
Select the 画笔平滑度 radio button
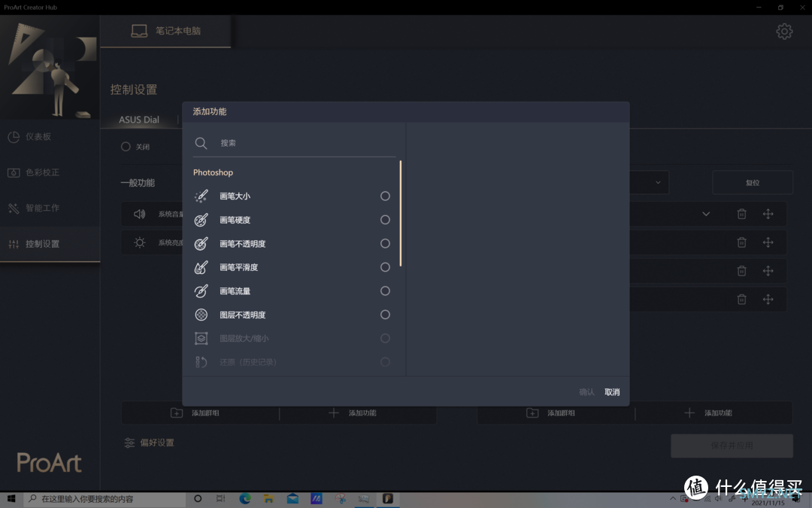[385, 267]
